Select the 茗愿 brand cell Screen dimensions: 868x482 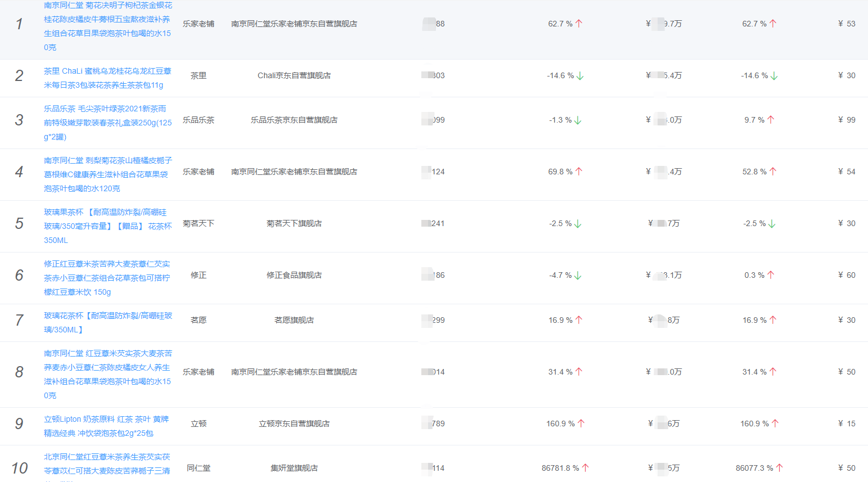point(199,320)
